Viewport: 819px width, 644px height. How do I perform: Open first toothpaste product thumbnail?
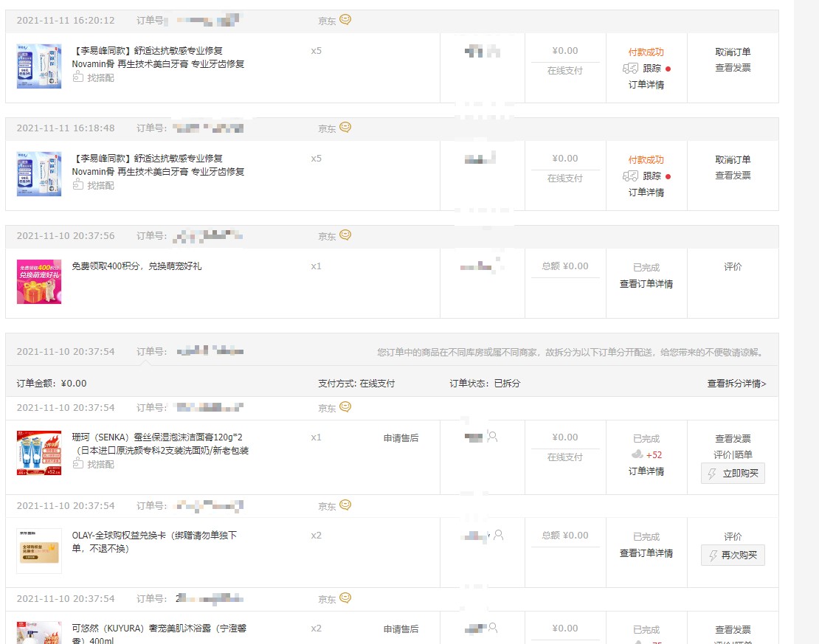point(39,66)
